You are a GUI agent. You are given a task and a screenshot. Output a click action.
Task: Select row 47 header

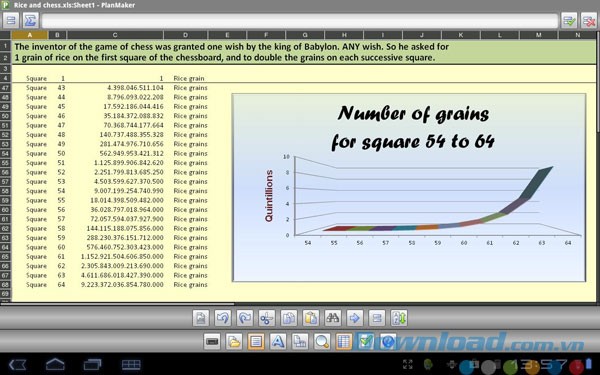coord(5,88)
